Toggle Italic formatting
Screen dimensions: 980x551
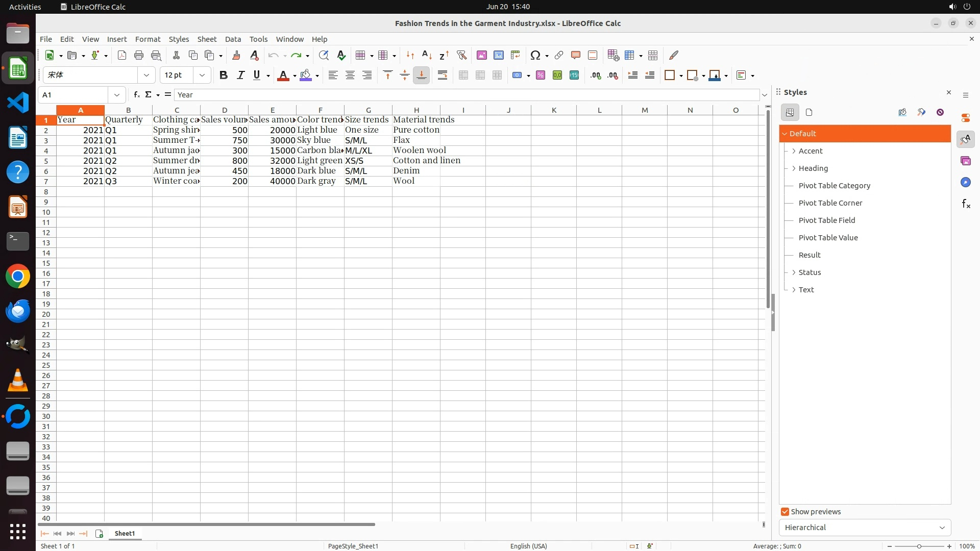point(240,75)
